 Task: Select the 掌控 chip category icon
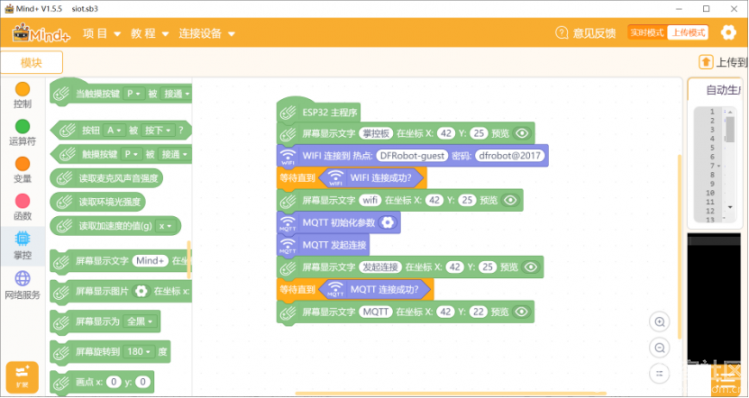click(x=22, y=238)
